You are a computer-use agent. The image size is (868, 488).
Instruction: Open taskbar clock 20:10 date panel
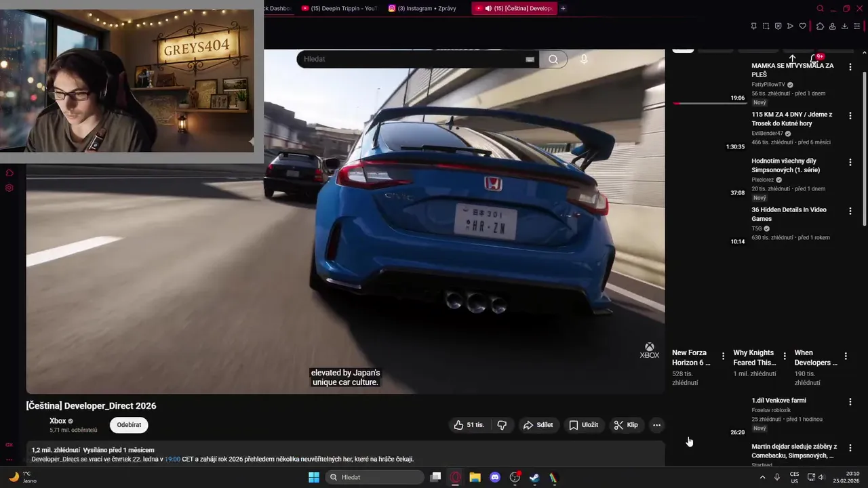(x=846, y=477)
